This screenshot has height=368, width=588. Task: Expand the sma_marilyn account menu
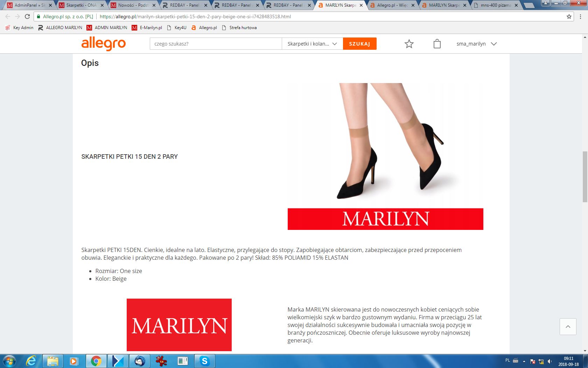476,44
